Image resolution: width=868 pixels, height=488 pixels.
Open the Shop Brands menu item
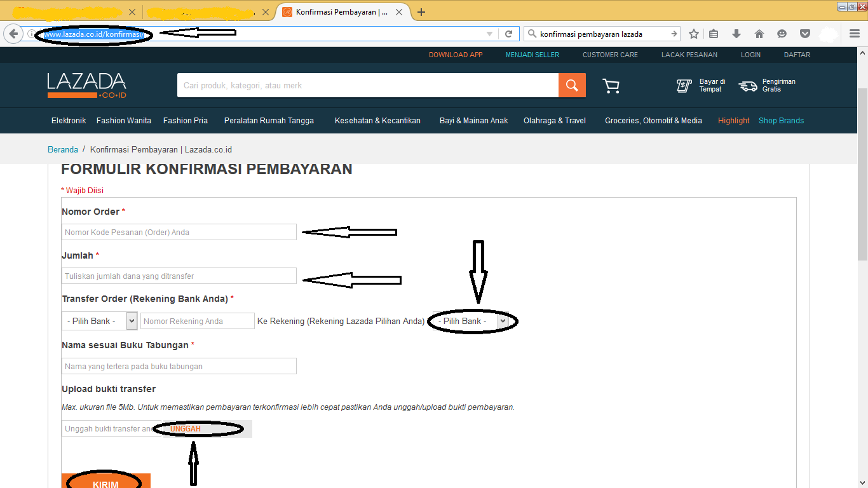point(781,121)
